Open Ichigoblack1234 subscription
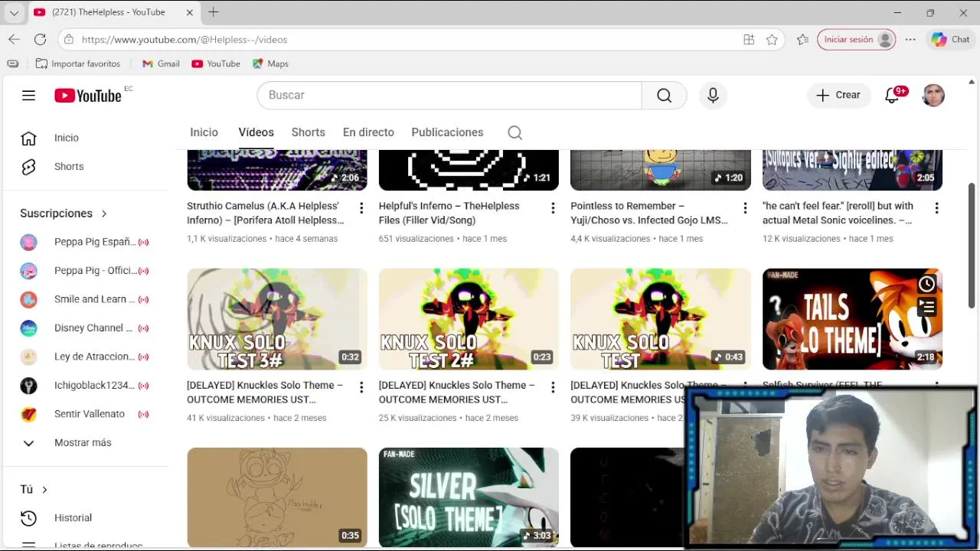 pyautogui.click(x=84, y=385)
